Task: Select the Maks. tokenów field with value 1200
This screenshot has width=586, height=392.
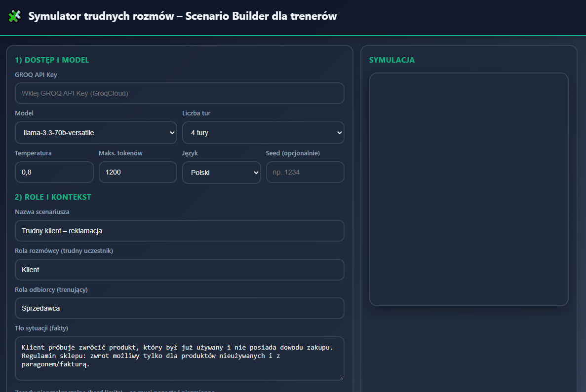Action: coord(137,172)
